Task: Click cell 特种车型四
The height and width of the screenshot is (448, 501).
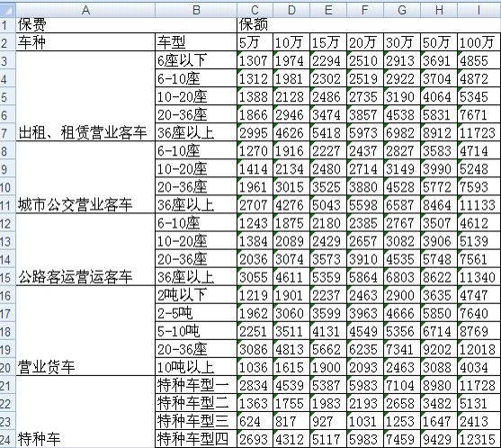Action: pyautogui.click(x=196, y=439)
